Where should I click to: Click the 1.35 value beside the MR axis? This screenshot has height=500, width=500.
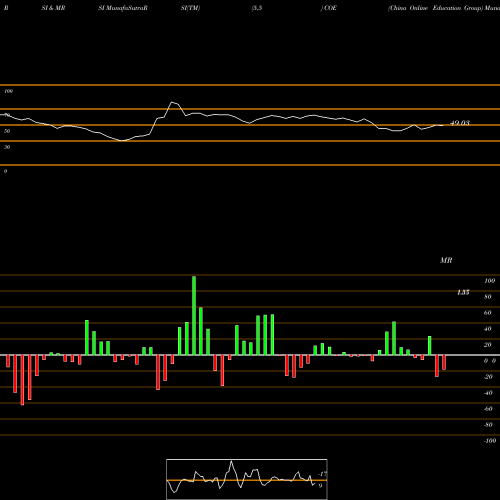463,292
